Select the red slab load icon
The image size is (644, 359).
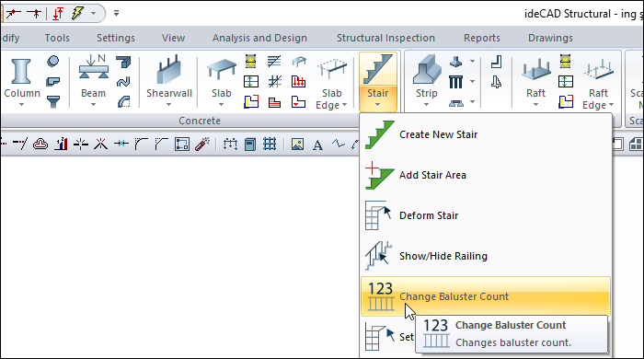point(299,81)
